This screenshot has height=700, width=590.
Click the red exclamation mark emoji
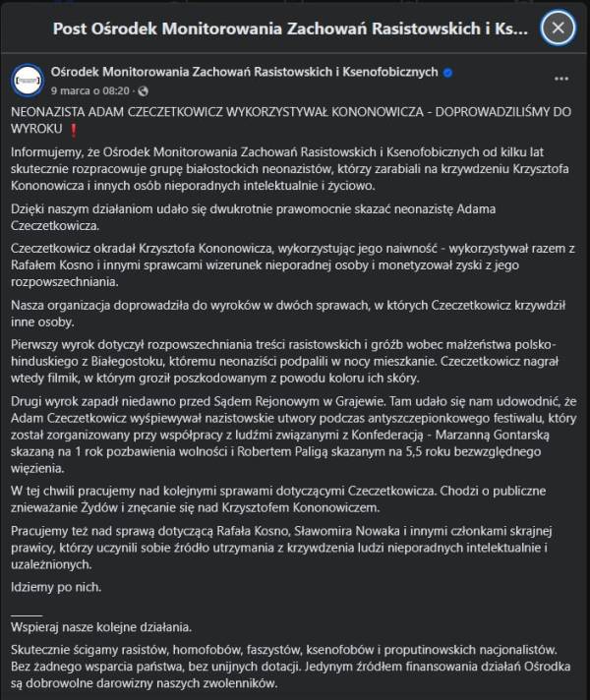click(x=74, y=130)
